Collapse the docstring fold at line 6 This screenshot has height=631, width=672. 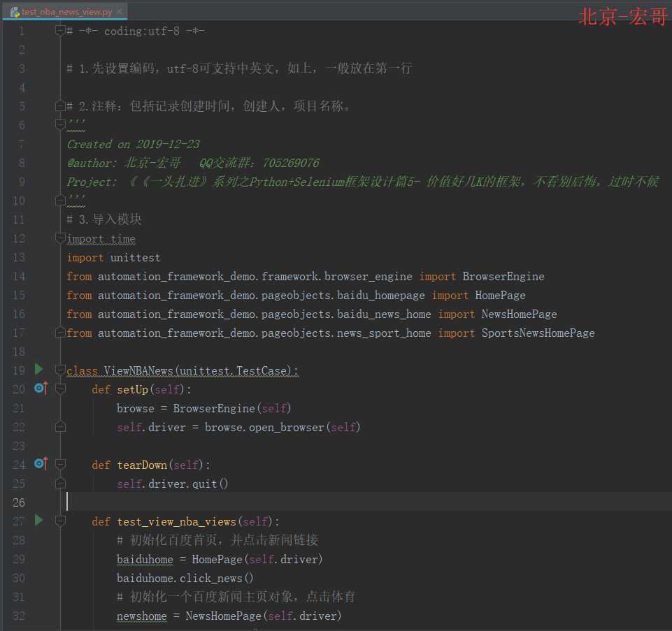tap(60, 124)
